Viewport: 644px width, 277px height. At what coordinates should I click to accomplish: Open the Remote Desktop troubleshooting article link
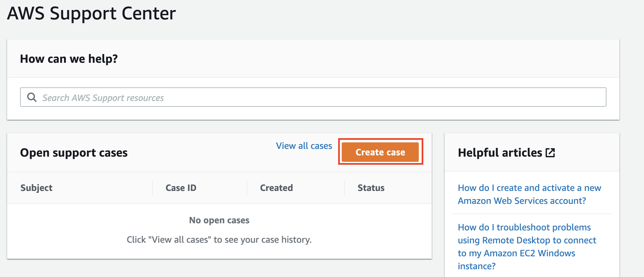tap(527, 247)
